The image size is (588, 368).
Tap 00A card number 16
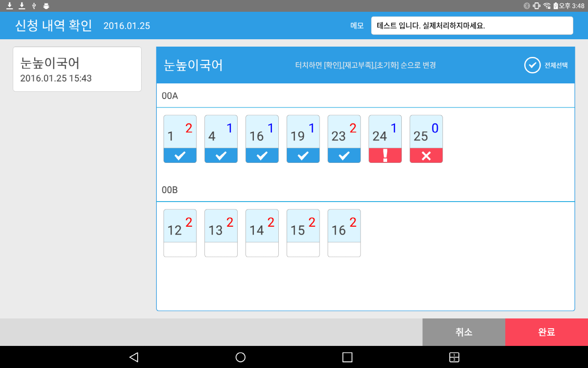[262, 139]
